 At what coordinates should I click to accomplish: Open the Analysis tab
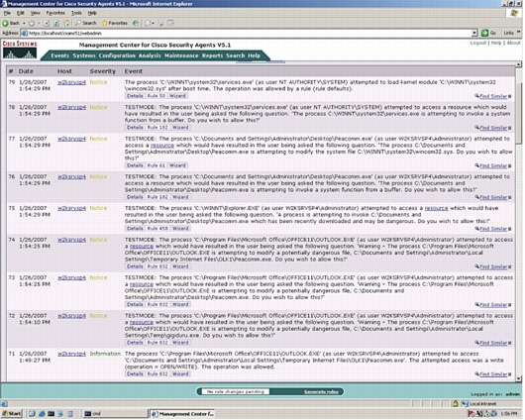click(150, 55)
